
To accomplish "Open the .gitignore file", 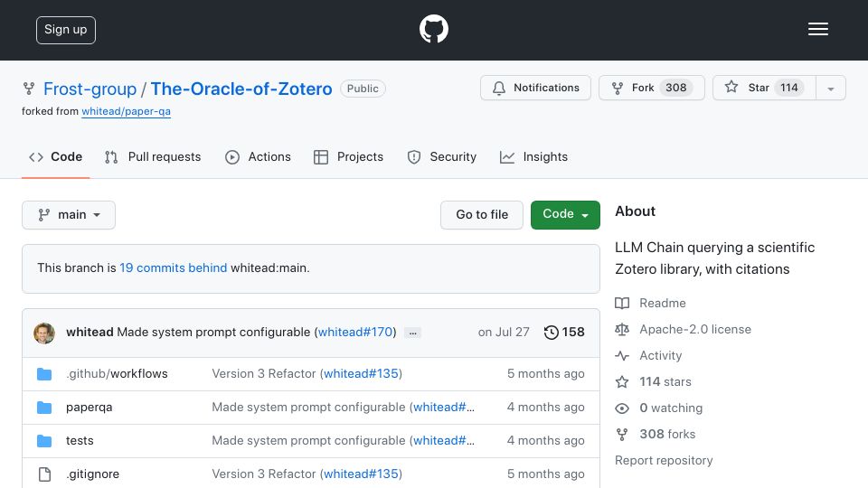I will 92,474.
